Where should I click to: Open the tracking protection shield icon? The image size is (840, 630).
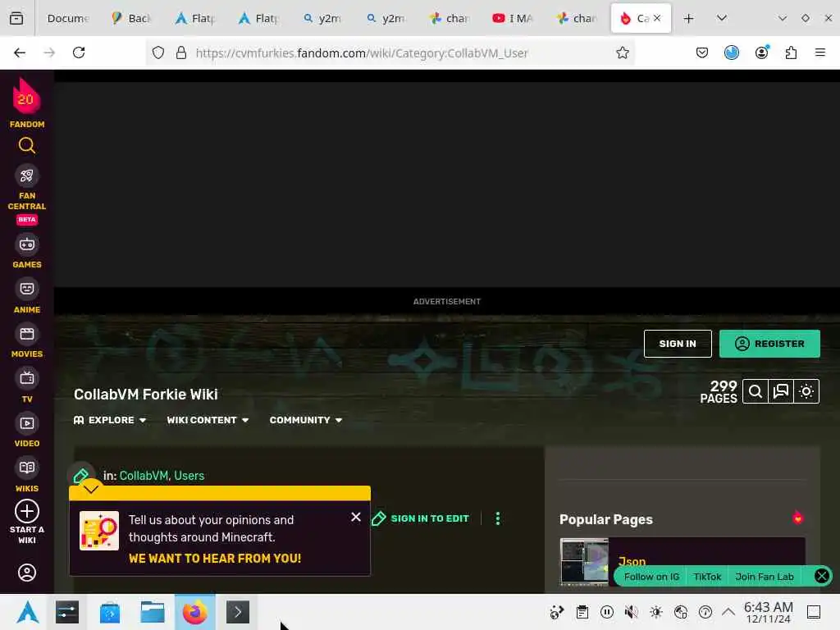click(158, 52)
